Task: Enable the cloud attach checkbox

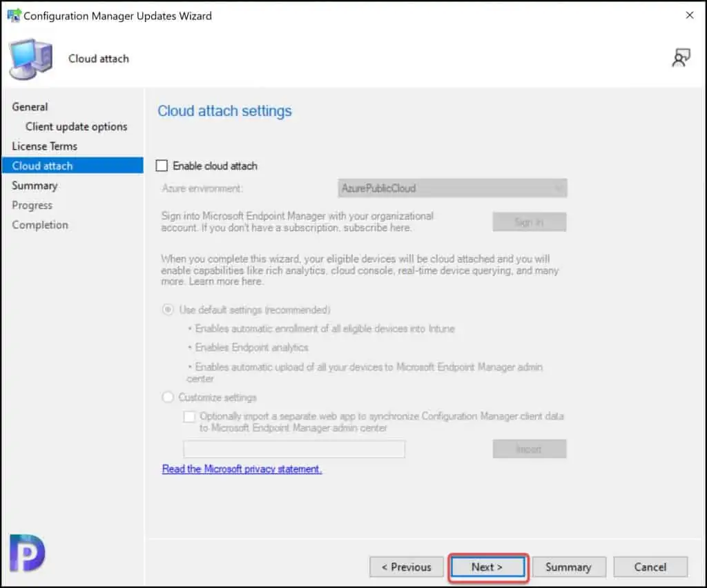Action: [x=162, y=166]
